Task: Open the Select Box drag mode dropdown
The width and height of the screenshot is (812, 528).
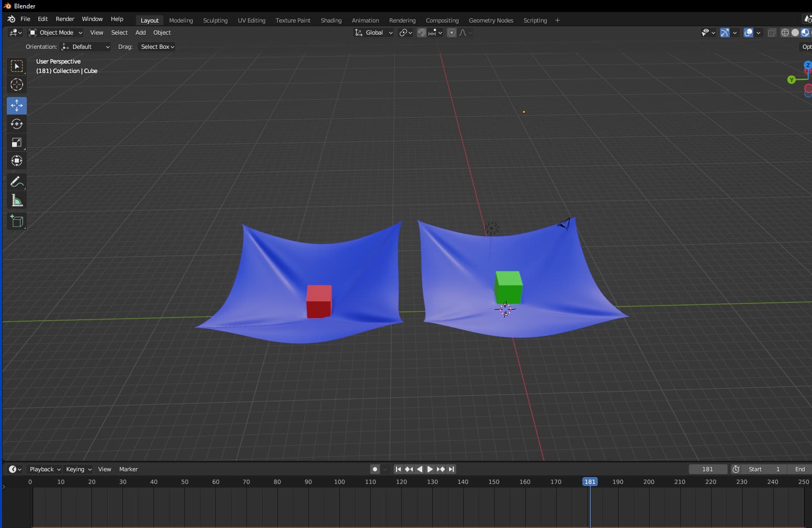Action: pyautogui.click(x=157, y=47)
